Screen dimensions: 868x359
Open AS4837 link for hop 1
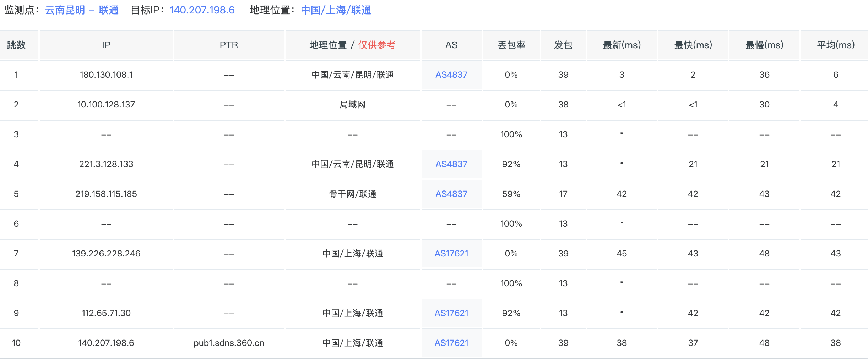(451, 74)
